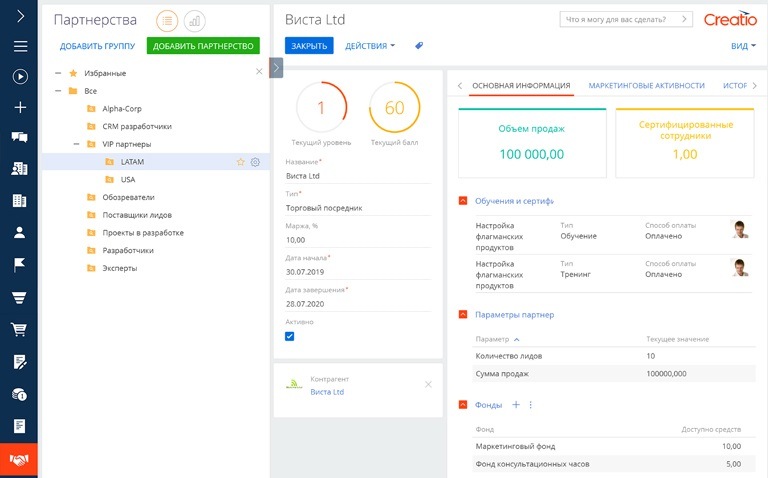Clear the Контрагент Виста Ltd link

pyautogui.click(x=428, y=384)
